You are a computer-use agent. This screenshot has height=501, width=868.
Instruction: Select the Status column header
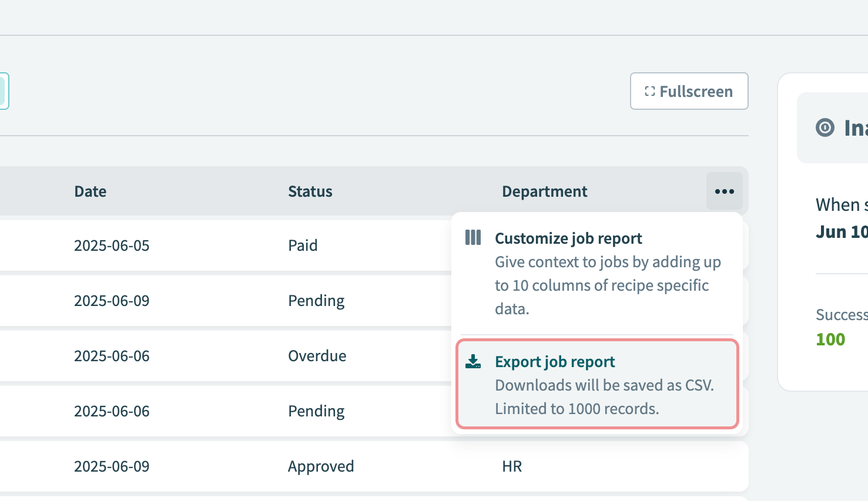click(x=310, y=191)
